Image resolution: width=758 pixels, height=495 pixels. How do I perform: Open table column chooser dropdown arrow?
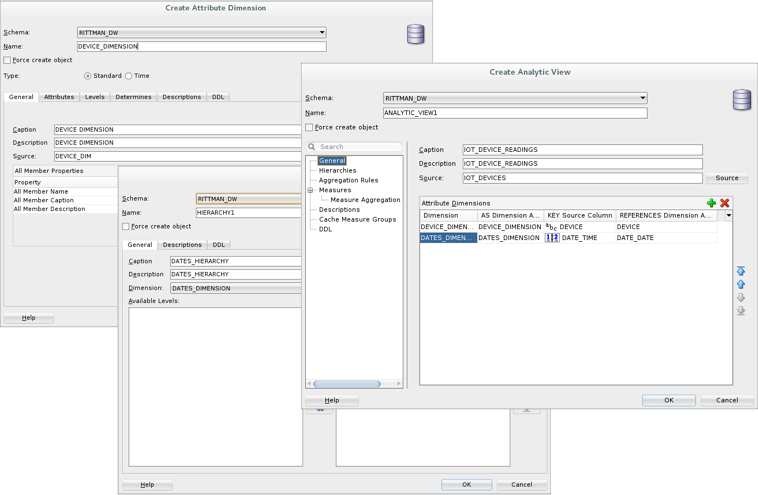click(x=729, y=215)
